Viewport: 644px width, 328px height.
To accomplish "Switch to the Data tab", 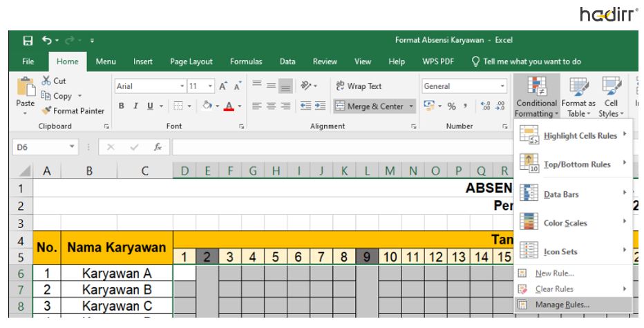I will [287, 61].
